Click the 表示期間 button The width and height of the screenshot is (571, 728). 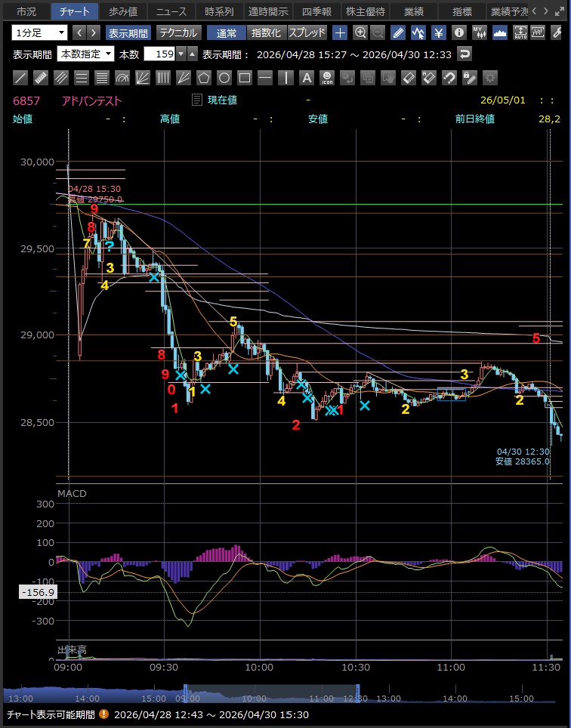point(128,32)
